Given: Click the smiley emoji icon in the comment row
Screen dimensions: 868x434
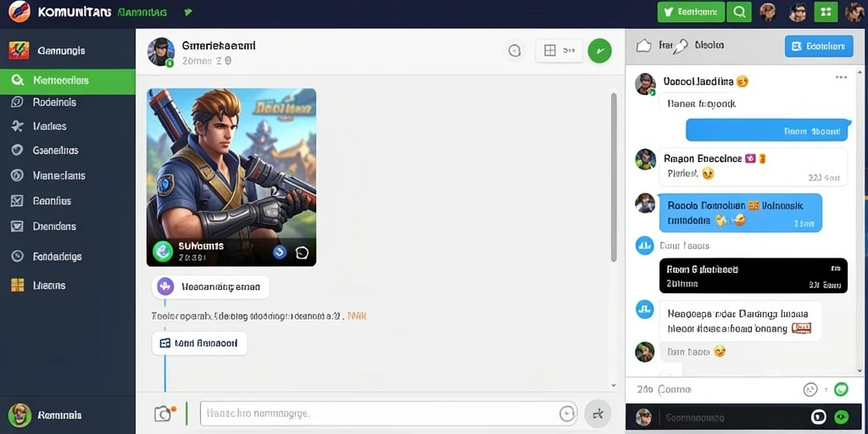Looking at the screenshot, I should [810, 390].
